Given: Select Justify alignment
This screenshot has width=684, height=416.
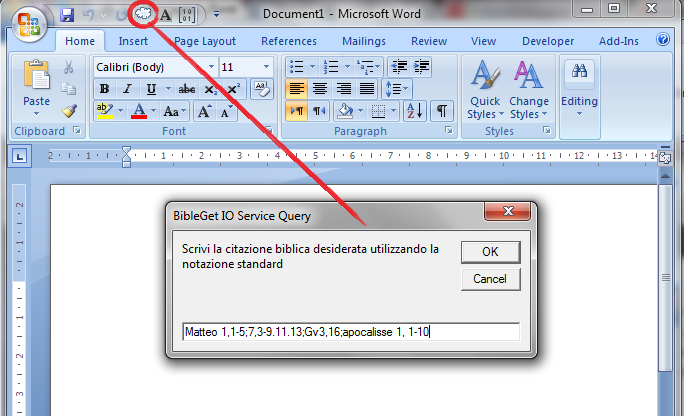Looking at the screenshot, I should click(x=367, y=89).
